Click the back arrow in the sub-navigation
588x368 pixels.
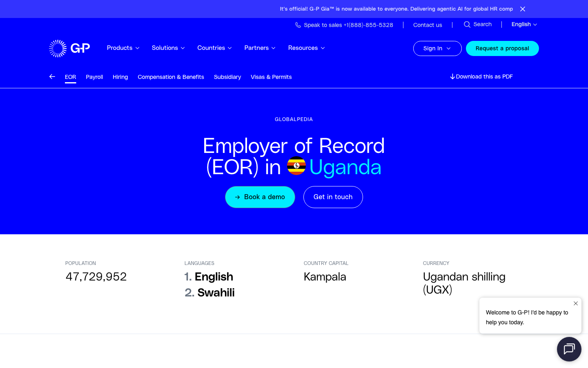click(x=52, y=76)
